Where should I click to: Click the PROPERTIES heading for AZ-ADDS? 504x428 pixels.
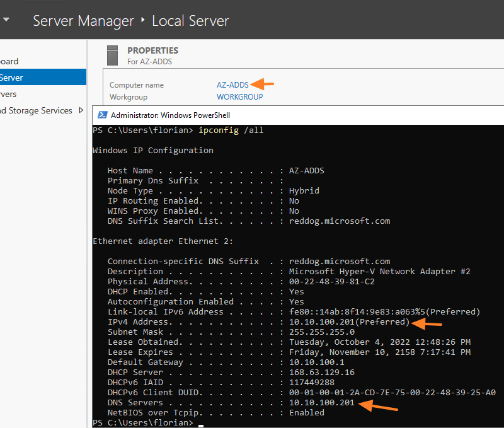(152, 50)
